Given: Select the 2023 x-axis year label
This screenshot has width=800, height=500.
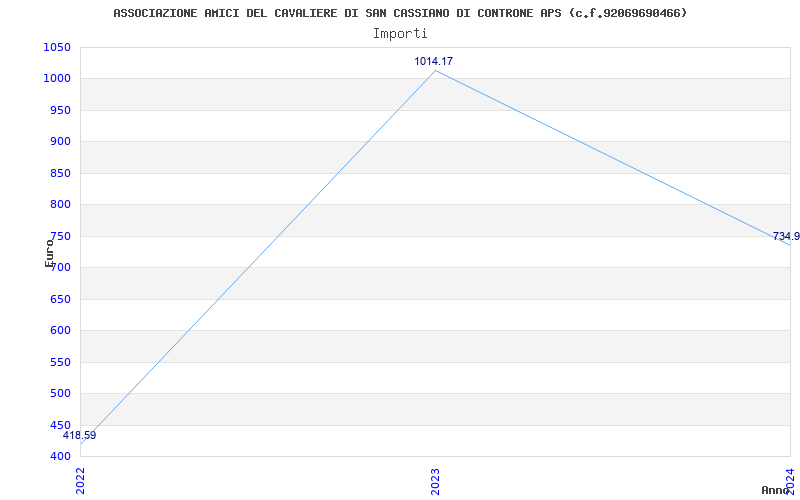Looking at the screenshot, I should pyautogui.click(x=435, y=480).
